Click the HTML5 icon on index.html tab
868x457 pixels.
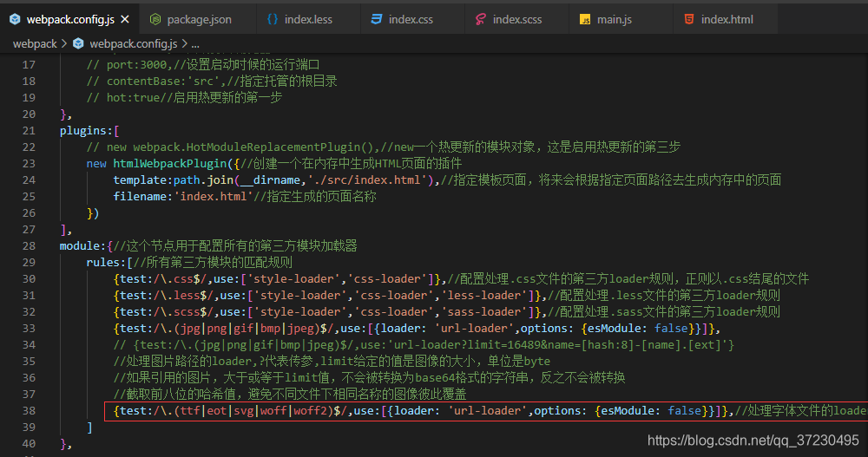point(689,19)
